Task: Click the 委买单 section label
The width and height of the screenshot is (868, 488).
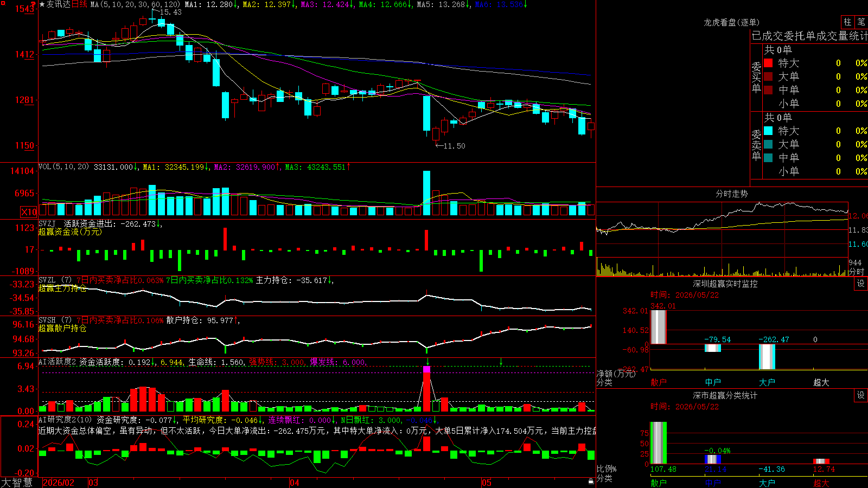Action: (x=756, y=78)
